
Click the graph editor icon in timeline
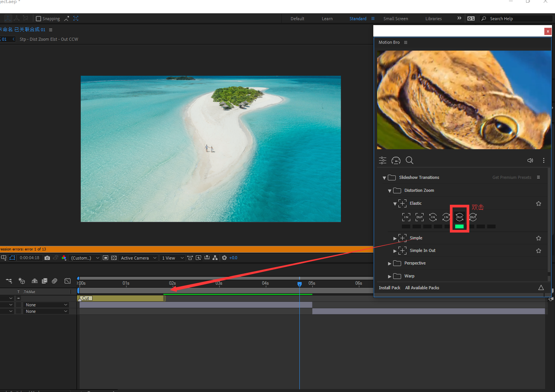(67, 281)
